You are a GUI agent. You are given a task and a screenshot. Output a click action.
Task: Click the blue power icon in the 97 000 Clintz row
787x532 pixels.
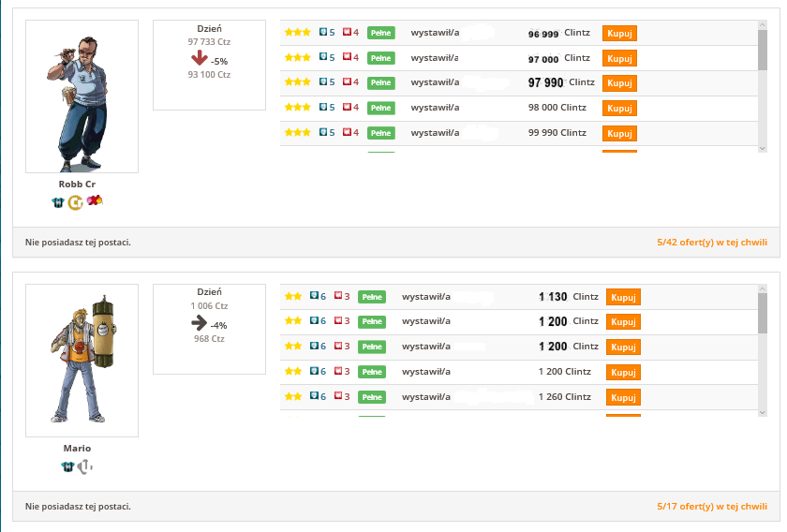tap(323, 57)
